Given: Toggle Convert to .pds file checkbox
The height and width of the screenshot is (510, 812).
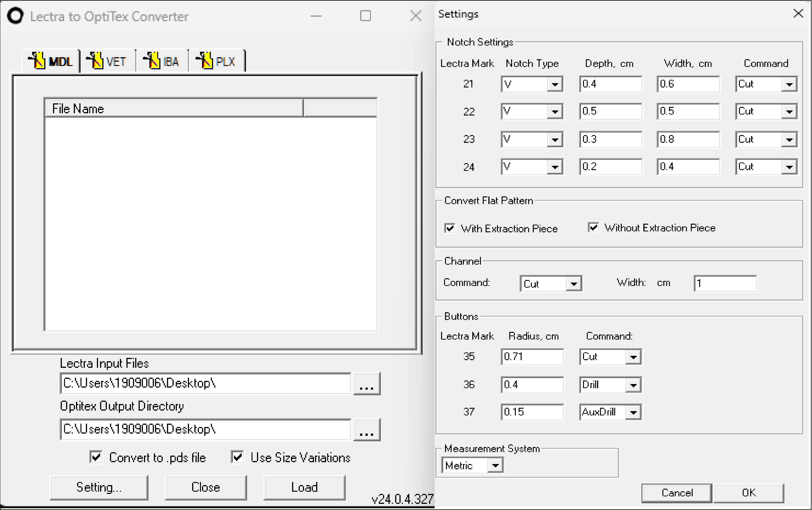Looking at the screenshot, I should (x=96, y=457).
